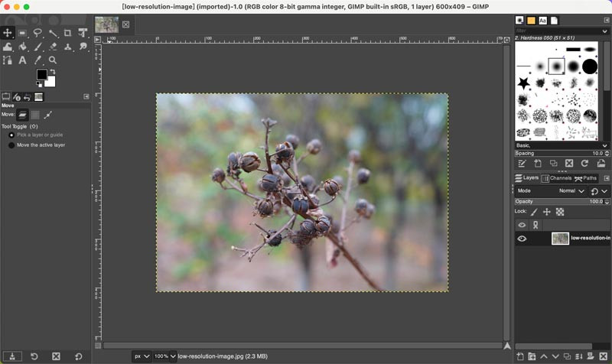
Task: Select the Free Select lasso tool
Action: [37, 33]
